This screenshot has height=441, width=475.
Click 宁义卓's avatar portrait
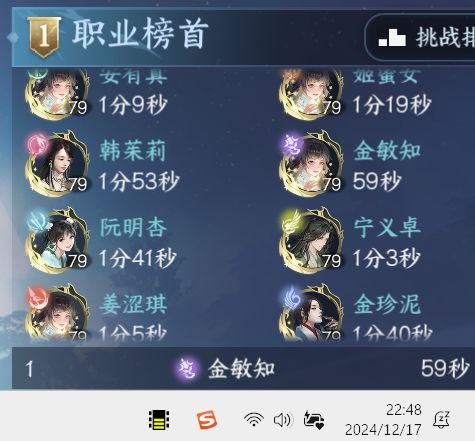pos(311,241)
